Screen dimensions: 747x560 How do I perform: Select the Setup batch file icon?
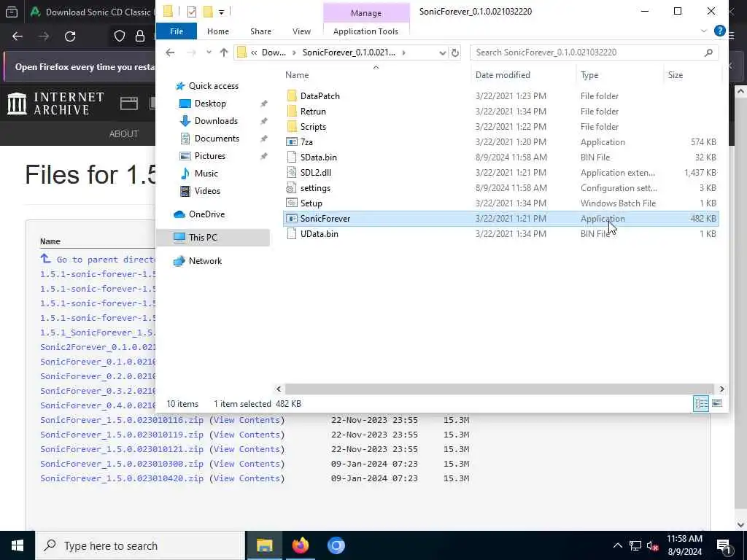(x=292, y=203)
